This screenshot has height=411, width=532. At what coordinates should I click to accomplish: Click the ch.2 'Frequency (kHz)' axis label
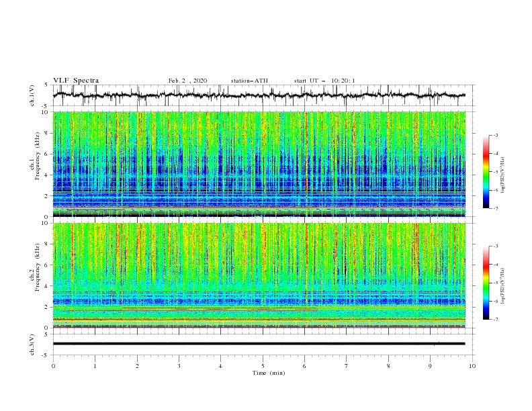point(38,267)
